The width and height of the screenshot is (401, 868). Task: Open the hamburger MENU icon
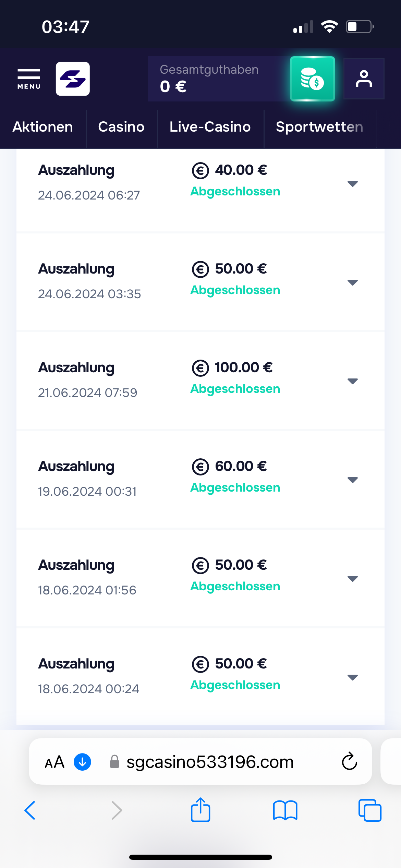tap(29, 79)
